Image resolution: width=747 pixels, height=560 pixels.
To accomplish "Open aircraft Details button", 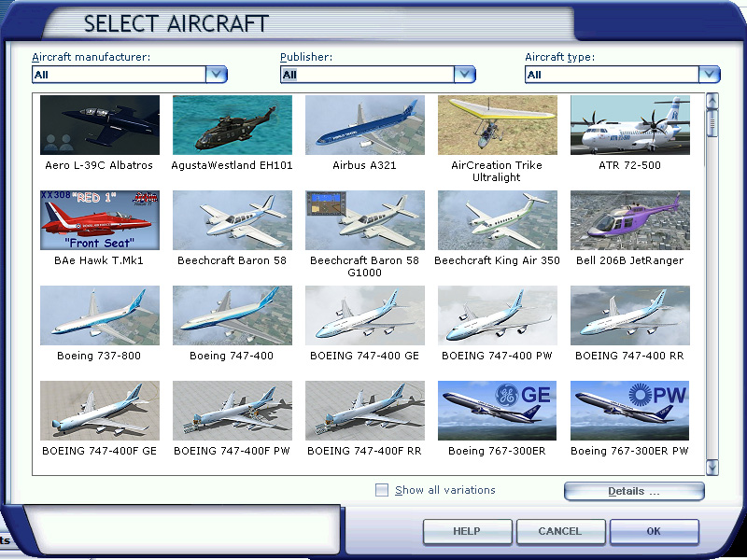I will 634,492.
